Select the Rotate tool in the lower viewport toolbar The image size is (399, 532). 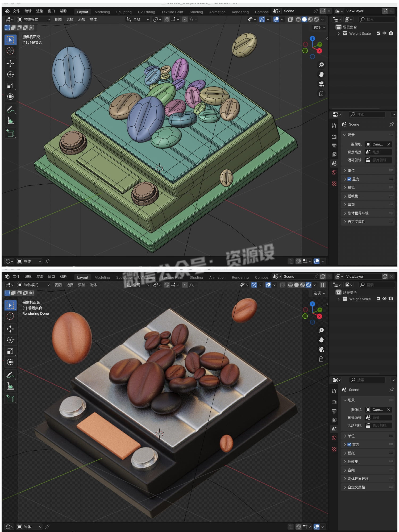coord(10,340)
